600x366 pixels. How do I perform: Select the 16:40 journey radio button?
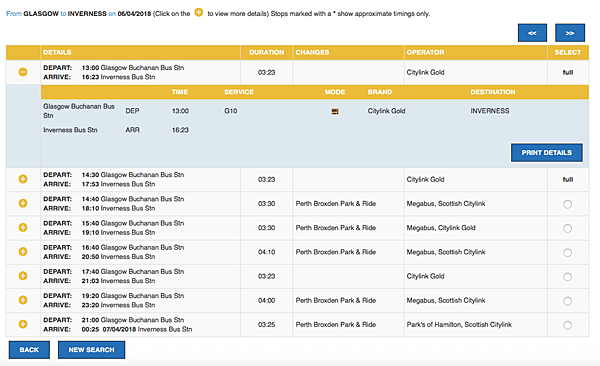[x=567, y=252]
